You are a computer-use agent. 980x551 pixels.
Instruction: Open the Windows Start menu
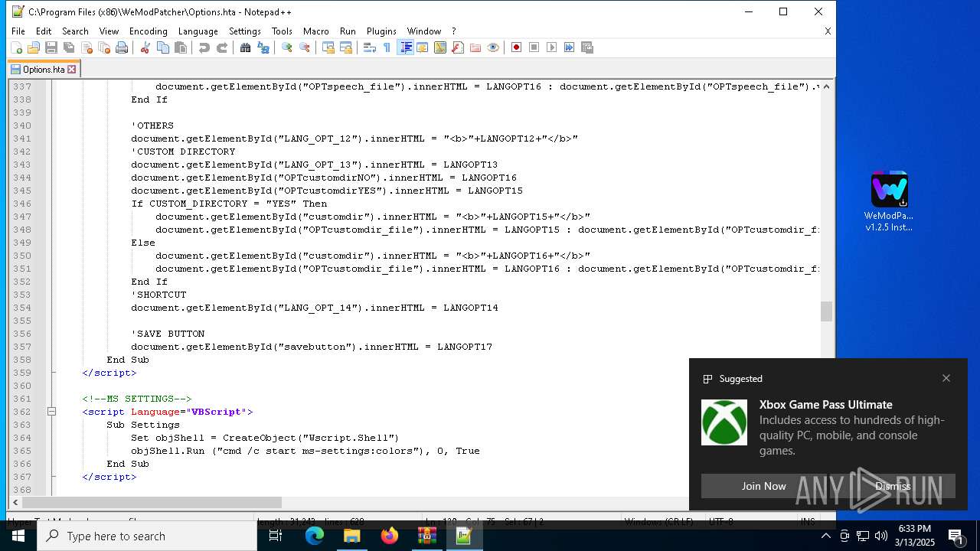(18, 536)
